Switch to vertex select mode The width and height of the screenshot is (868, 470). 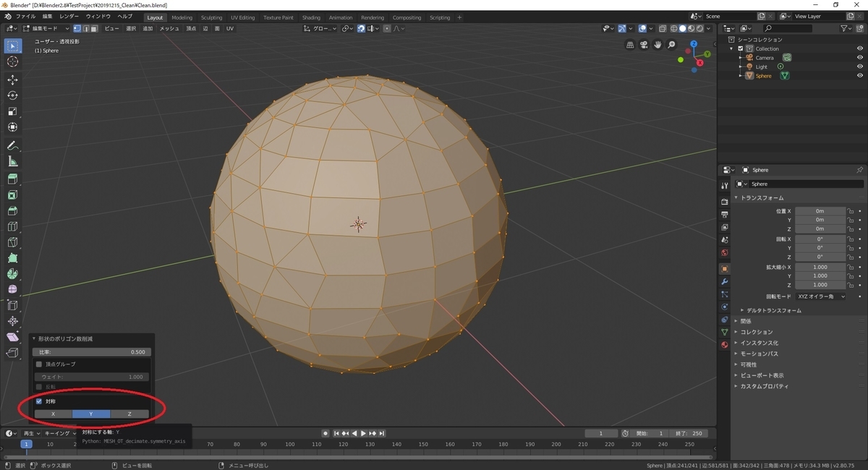point(78,28)
